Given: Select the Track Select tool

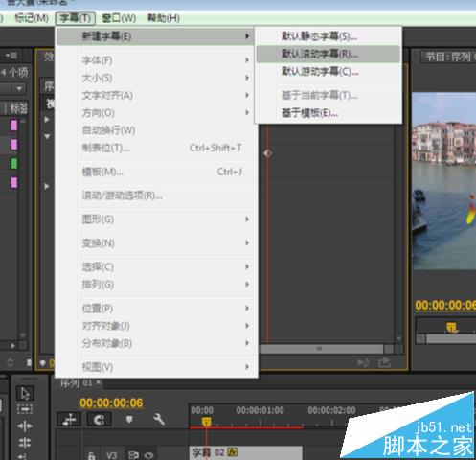Looking at the screenshot, I should click(25, 409).
